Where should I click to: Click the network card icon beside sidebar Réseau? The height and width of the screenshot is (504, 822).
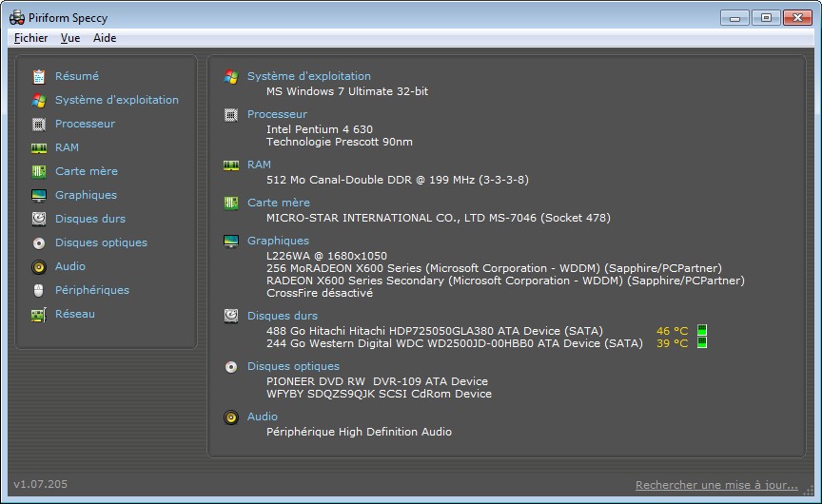pyautogui.click(x=39, y=315)
